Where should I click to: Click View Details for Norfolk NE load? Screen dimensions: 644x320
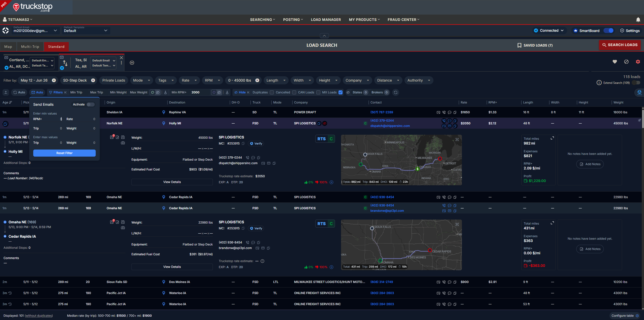click(172, 182)
